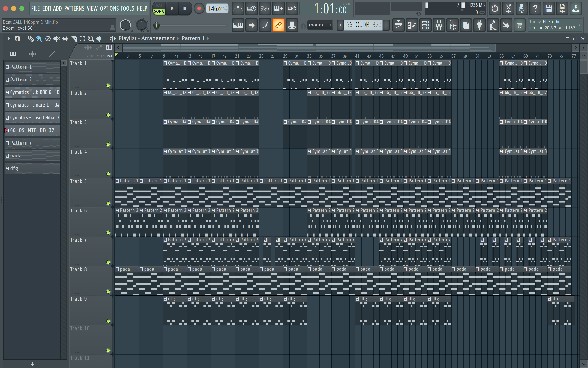Open the ADD menu

pos(57,9)
